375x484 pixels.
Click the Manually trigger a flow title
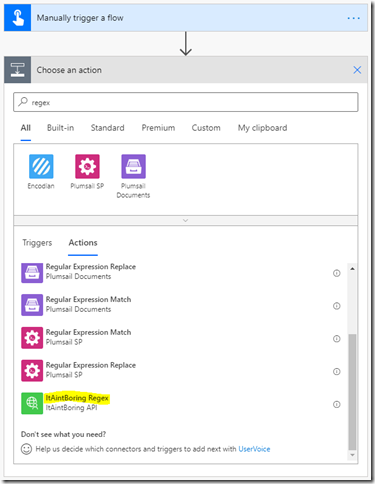click(80, 18)
